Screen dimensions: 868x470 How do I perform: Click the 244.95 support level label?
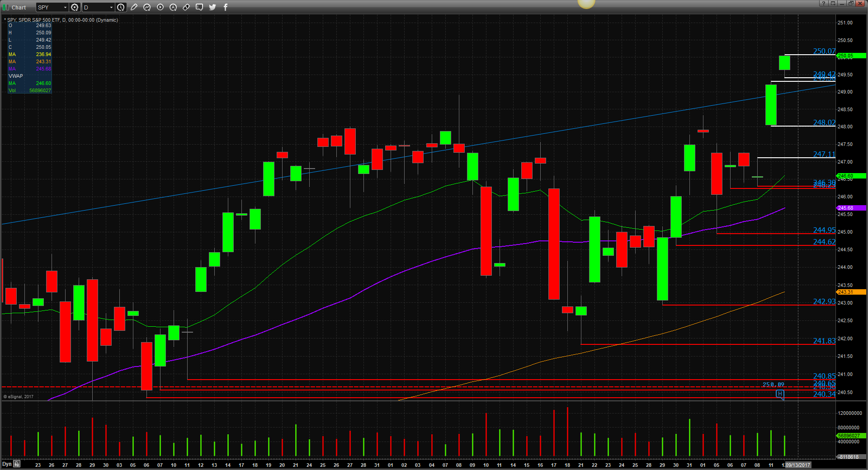coord(824,230)
